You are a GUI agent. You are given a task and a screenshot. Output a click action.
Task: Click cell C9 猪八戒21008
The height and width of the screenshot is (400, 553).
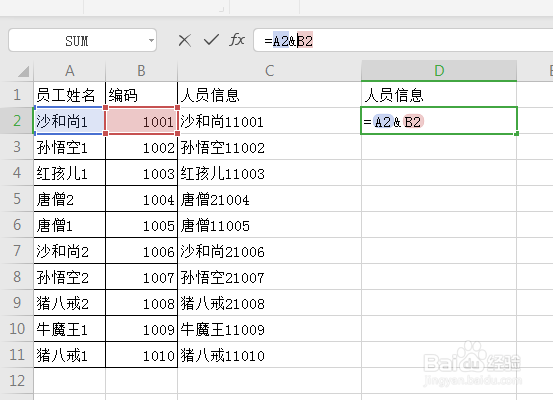tap(269, 303)
